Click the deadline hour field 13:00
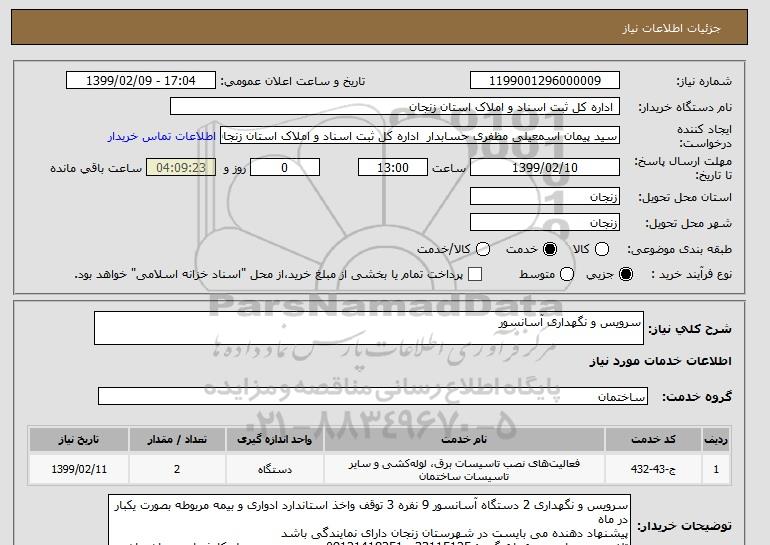The image size is (770, 545). coord(393,167)
